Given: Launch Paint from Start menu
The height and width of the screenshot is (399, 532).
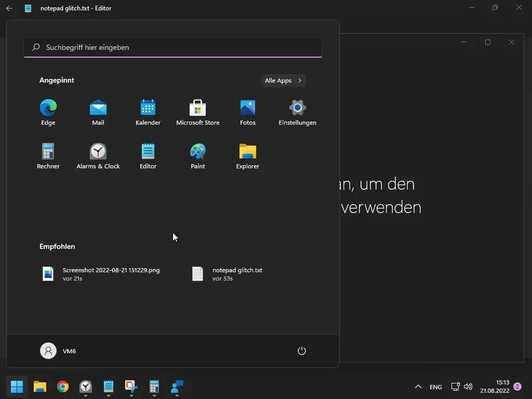Looking at the screenshot, I should tap(198, 156).
